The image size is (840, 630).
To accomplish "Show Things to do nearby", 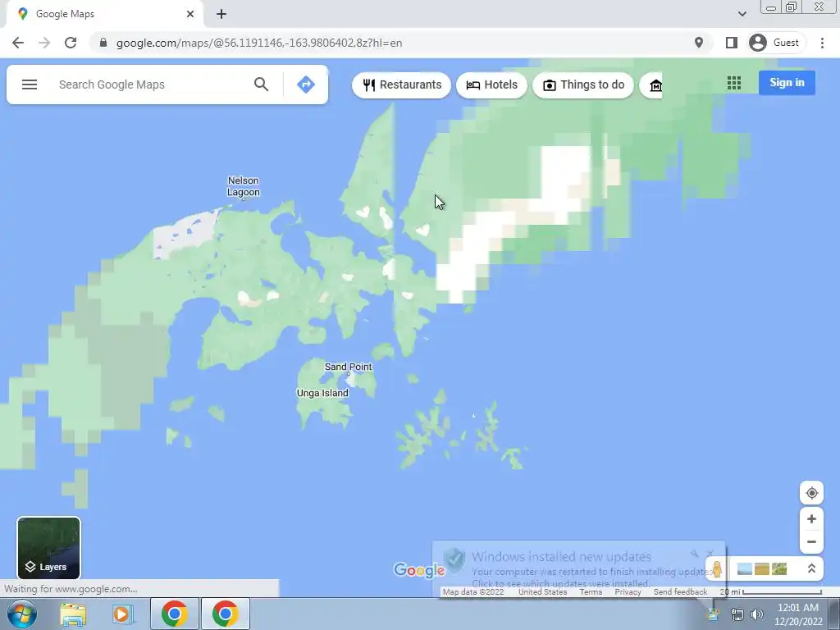I will coord(583,84).
